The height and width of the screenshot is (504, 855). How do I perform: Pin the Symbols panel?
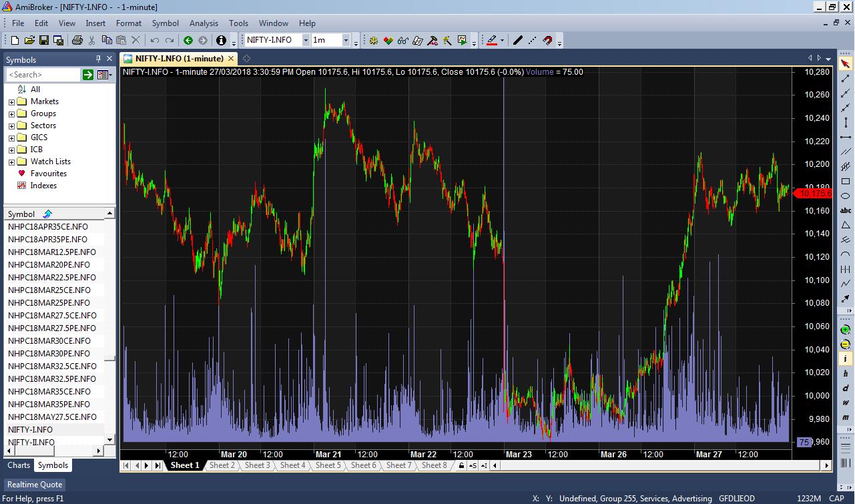point(99,59)
